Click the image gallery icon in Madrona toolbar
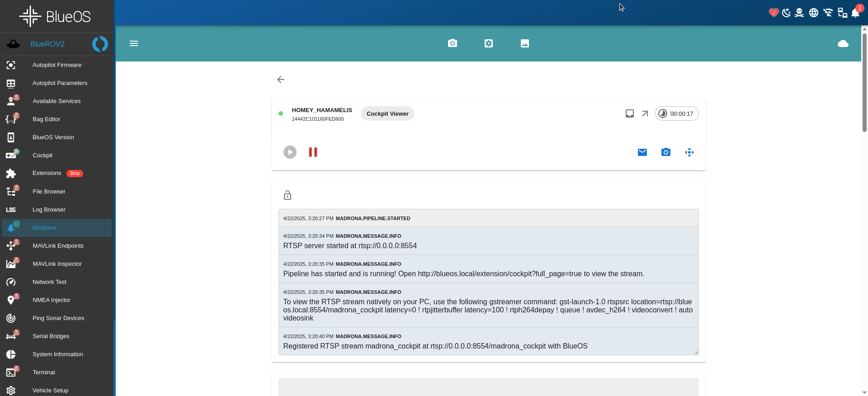This screenshot has height=396, width=868. click(x=525, y=43)
